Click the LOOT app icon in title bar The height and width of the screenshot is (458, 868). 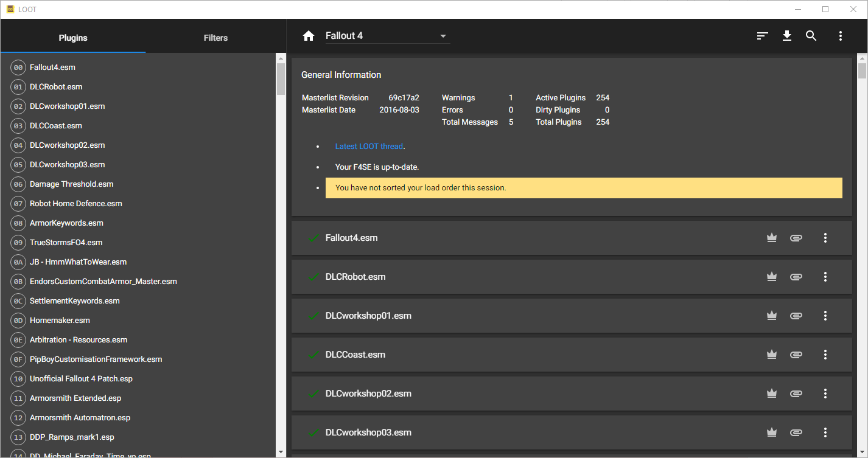(10, 9)
